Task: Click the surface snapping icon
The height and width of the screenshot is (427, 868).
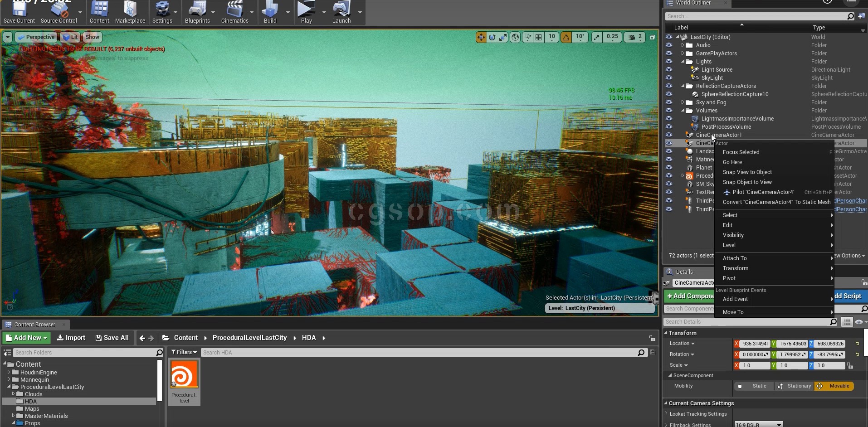Action: click(527, 37)
